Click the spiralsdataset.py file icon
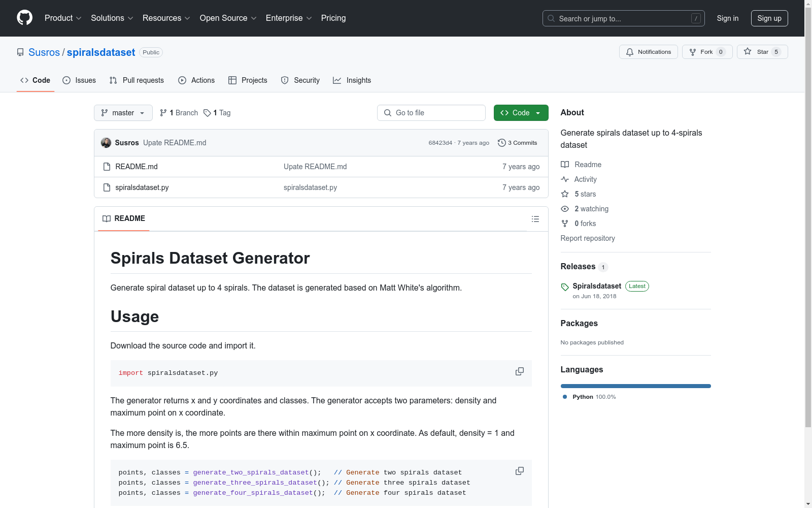 click(x=107, y=187)
